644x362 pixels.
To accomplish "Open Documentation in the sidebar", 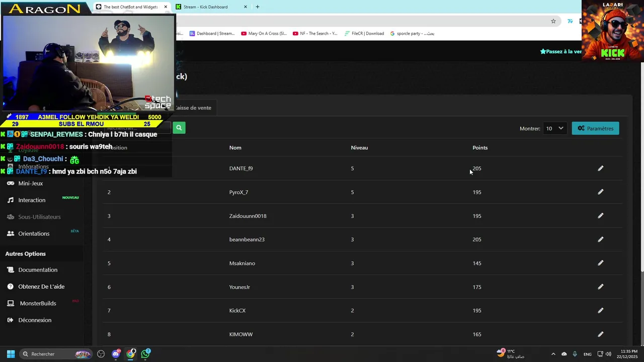I will tap(38, 270).
